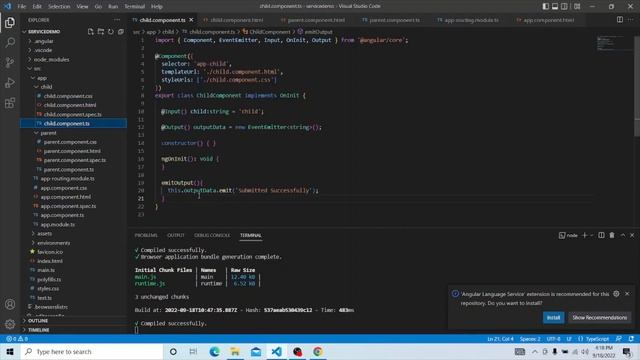Image resolution: width=640 pixels, height=360 pixels.
Task: Click New File icon in Explorer
Action: [91, 31]
